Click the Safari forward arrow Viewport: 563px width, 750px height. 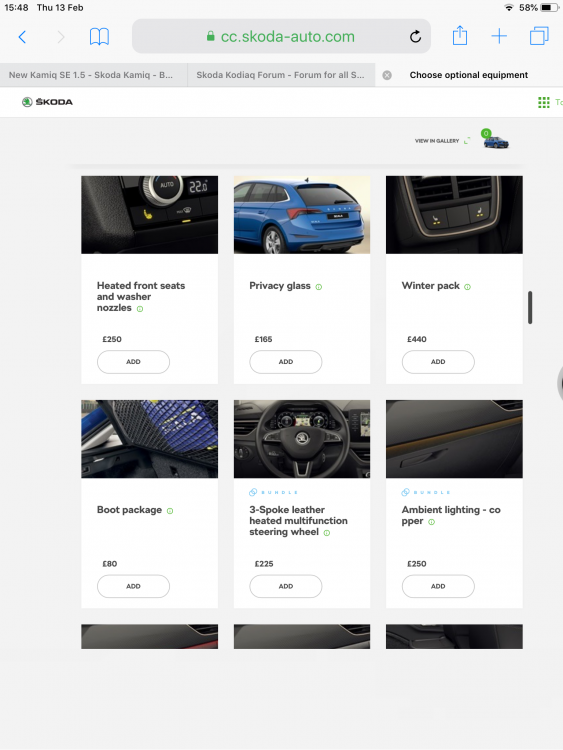[61, 37]
